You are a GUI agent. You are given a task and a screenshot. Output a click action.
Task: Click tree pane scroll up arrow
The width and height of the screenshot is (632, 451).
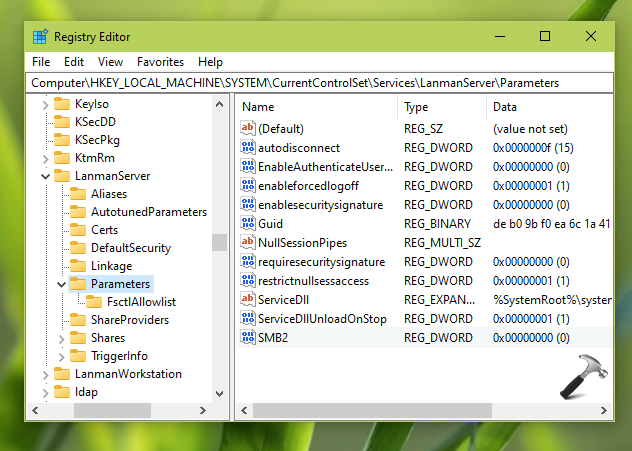click(x=219, y=104)
